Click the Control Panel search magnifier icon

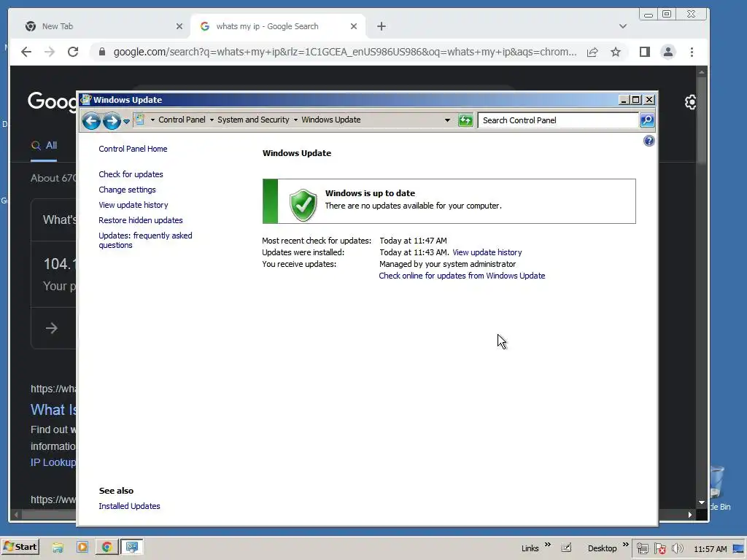pyautogui.click(x=646, y=120)
